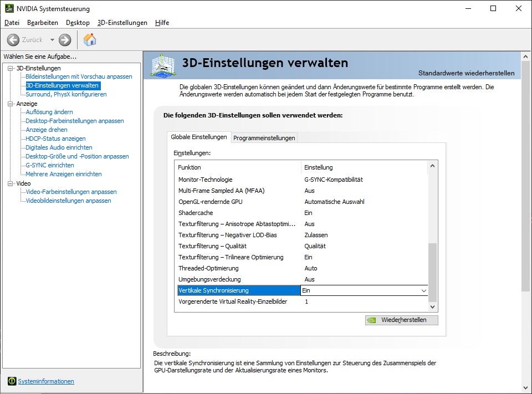
Task: Click the settings list scrollbar thumb
Action: (x=432, y=273)
